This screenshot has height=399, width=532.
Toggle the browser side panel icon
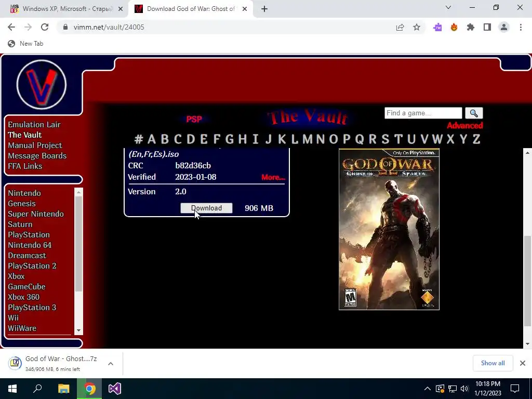[x=487, y=27]
